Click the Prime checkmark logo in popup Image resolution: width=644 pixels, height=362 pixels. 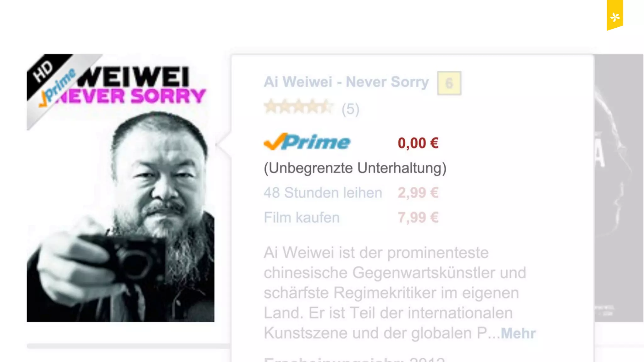pyautogui.click(x=307, y=142)
